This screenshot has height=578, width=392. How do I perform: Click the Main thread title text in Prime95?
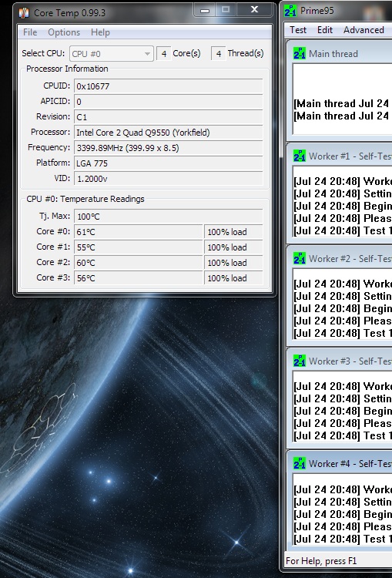coord(333,54)
